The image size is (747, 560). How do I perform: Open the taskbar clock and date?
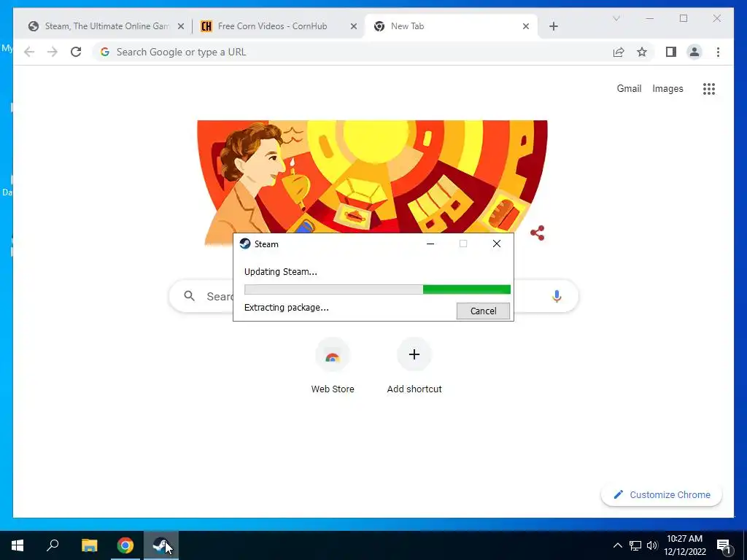[685, 545]
